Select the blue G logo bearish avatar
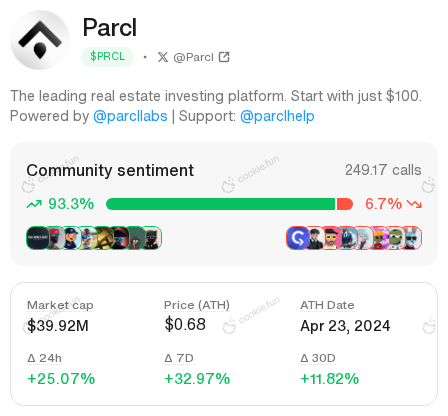 pyautogui.click(x=297, y=238)
